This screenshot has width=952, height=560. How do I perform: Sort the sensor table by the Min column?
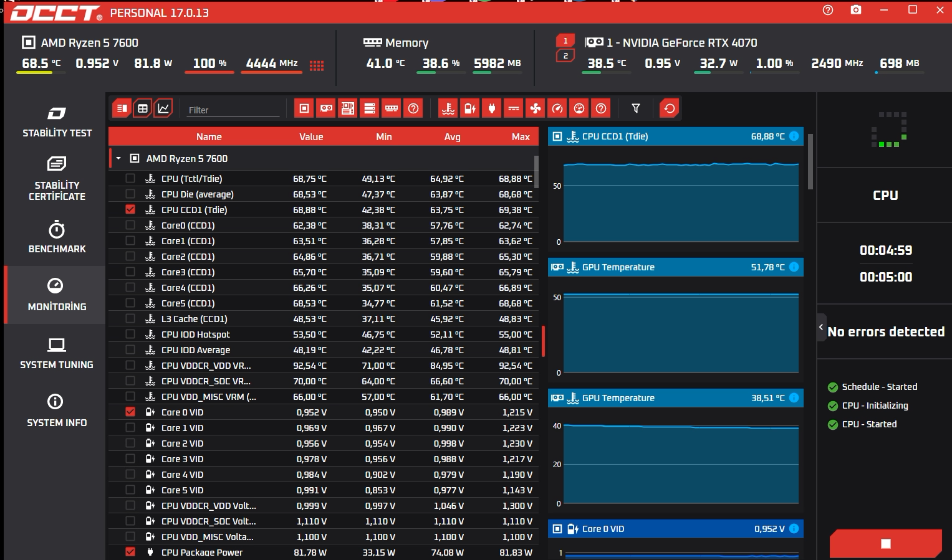tap(384, 136)
